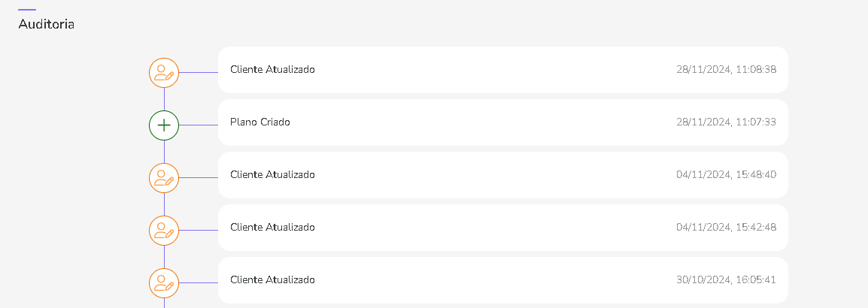The height and width of the screenshot is (308, 868).
Task: Click the Cliente Atualizado text in the 11:08:38 row
Action: [x=272, y=70]
